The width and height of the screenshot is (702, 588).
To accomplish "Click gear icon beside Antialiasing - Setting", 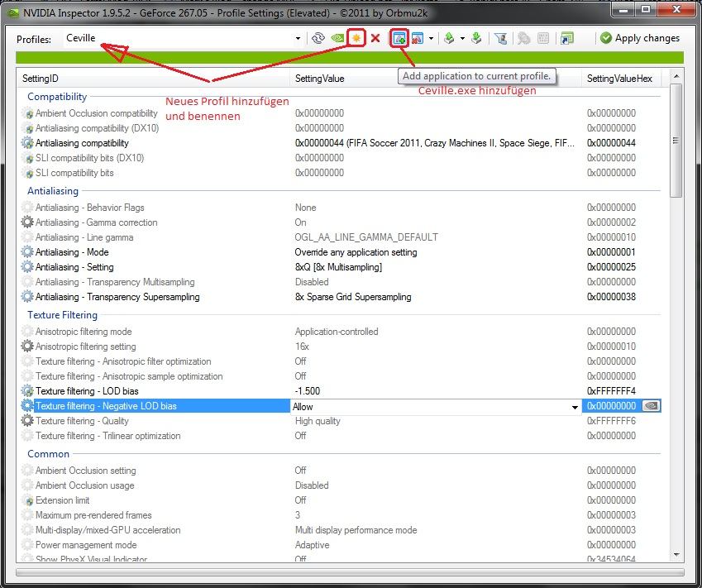I will click(x=27, y=267).
